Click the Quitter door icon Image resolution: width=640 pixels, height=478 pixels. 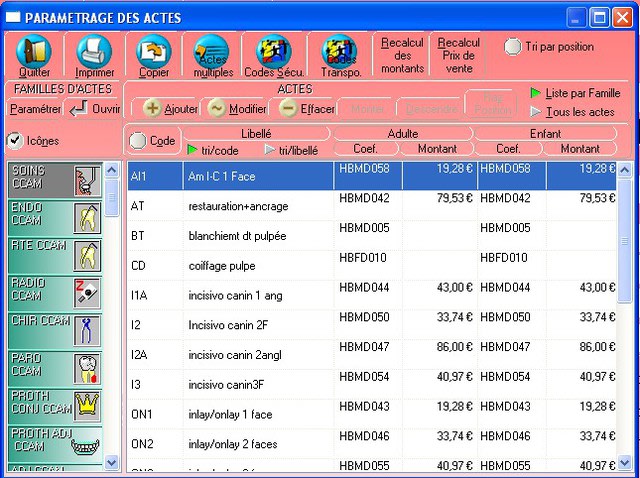33,54
